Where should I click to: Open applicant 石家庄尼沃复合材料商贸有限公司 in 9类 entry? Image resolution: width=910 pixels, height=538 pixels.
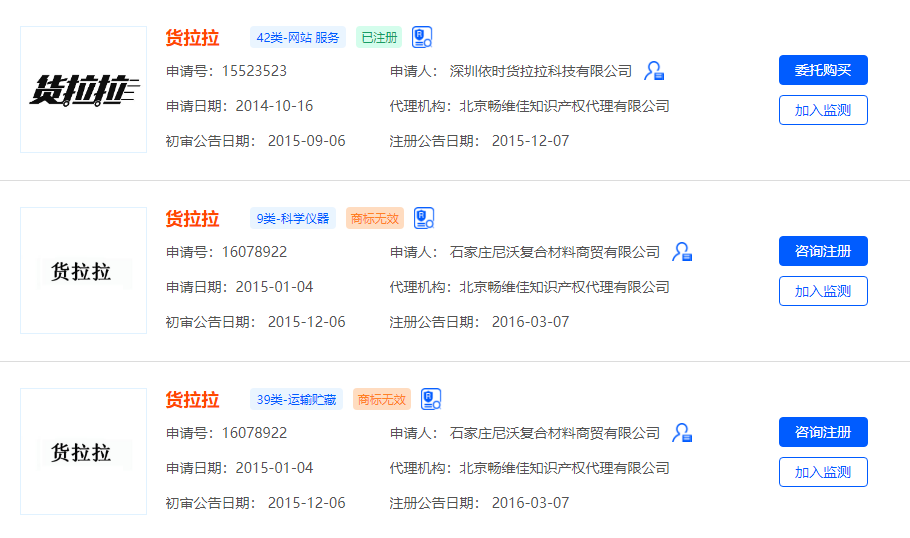click(x=554, y=252)
